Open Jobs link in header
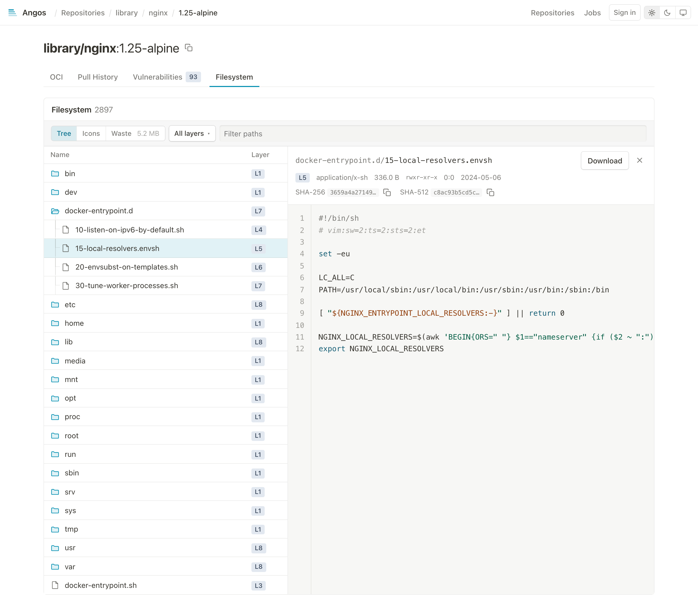 pyautogui.click(x=592, y=13)
